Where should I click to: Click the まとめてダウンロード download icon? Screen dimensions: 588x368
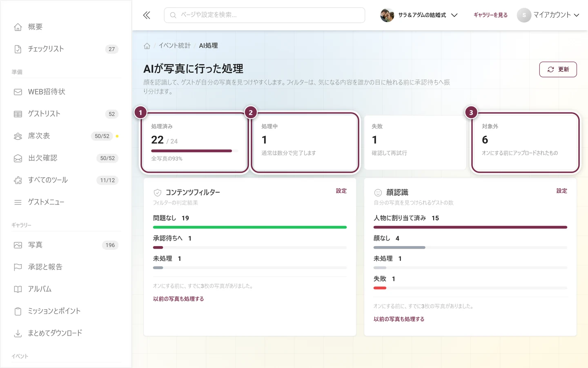pyautogui.click(x=18, y=334)
